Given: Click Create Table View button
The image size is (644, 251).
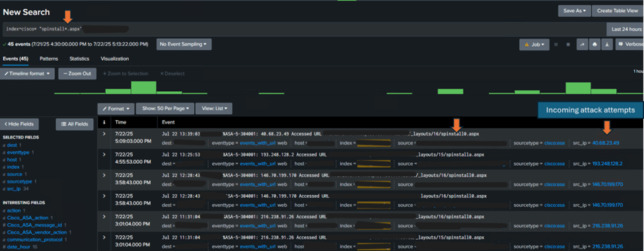Looking at the screenshot, I should click(x=618, y=11).
